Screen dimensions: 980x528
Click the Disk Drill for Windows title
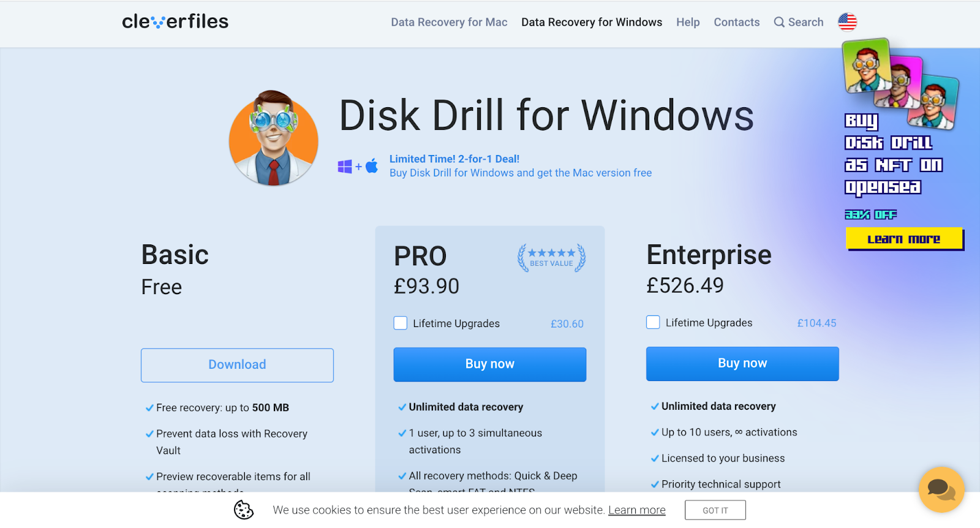[x=546, y=116]
